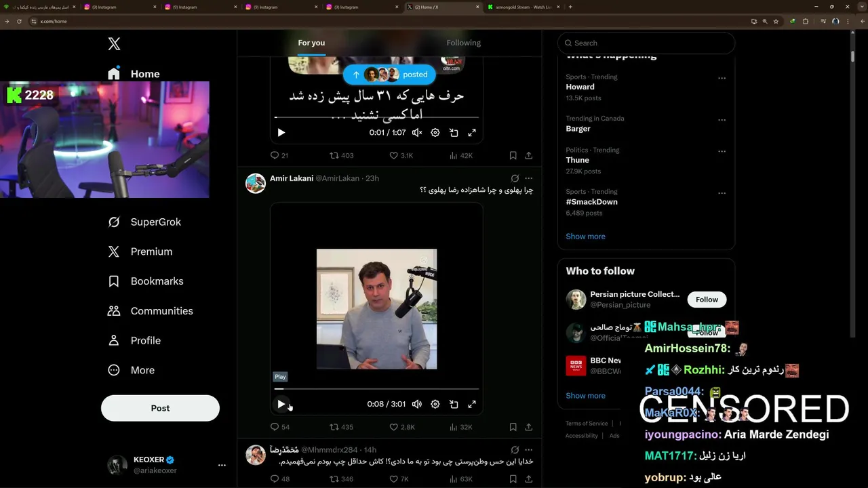
Task: Open Terms of Service footer link
Action: [587, 424]
